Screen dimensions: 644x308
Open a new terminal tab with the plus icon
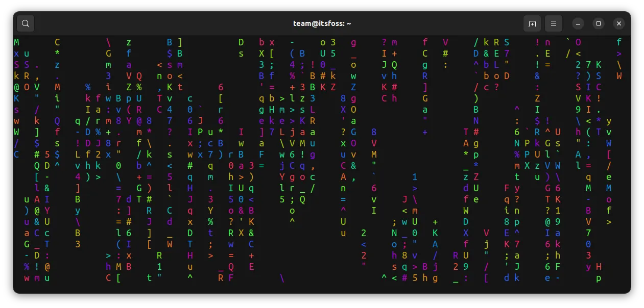(x=532, y=23)
